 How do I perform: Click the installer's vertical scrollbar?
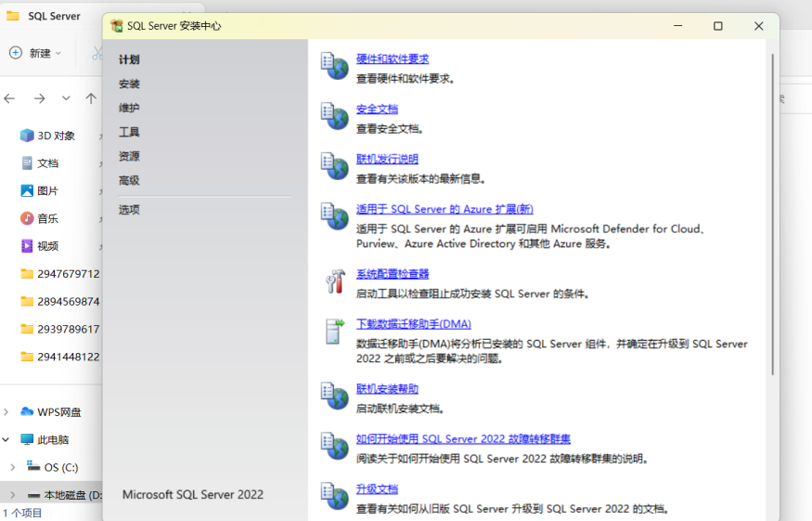[x=773, y=215]
